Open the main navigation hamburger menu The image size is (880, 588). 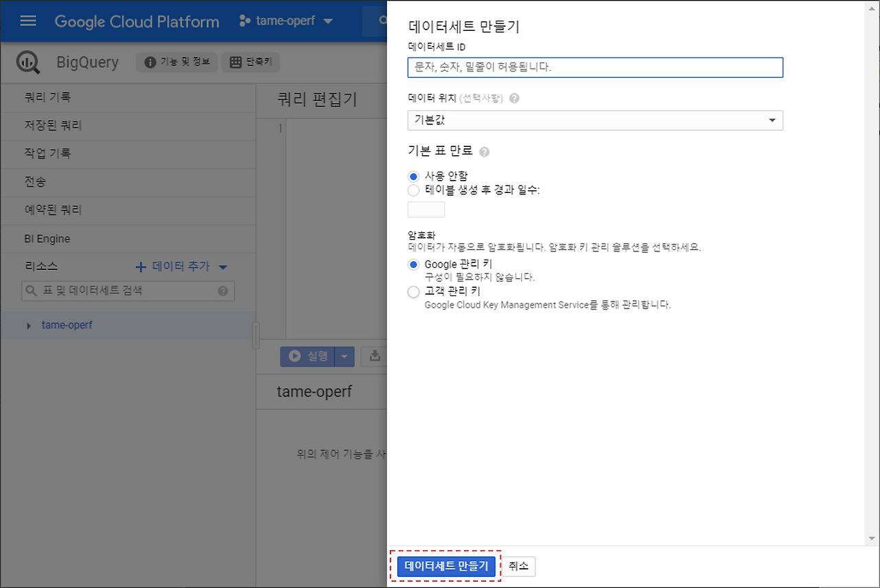coord(28,21)
